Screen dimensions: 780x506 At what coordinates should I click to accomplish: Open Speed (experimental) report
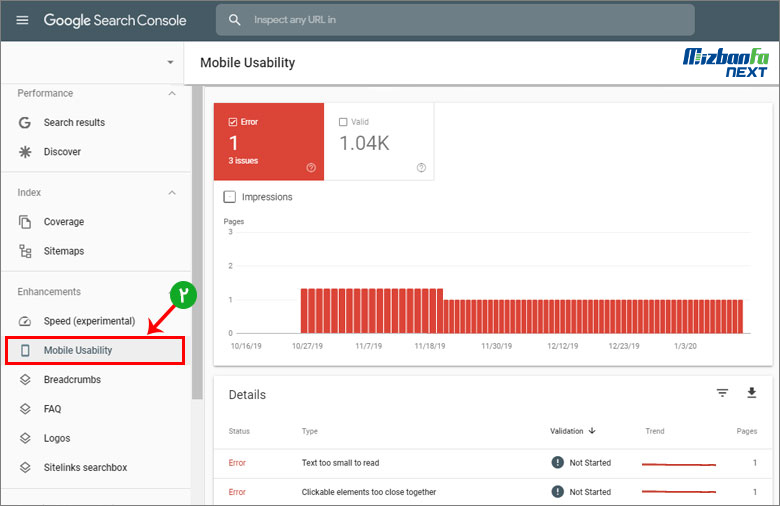(x=89, y=321)
